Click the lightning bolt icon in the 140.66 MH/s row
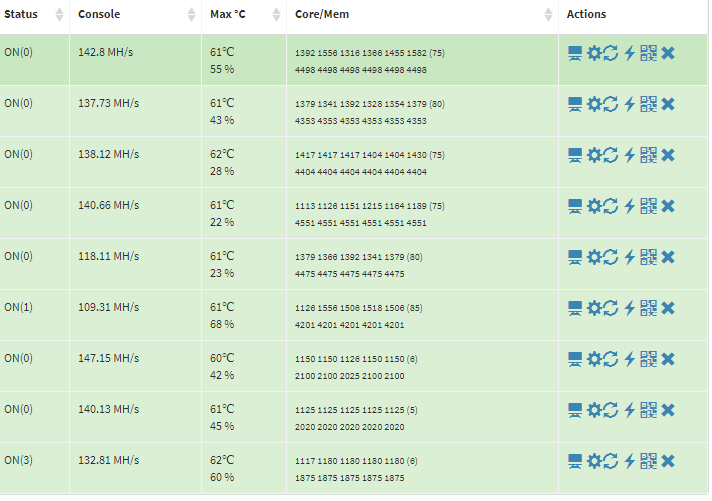712x501 pixels. coord(629,205)
